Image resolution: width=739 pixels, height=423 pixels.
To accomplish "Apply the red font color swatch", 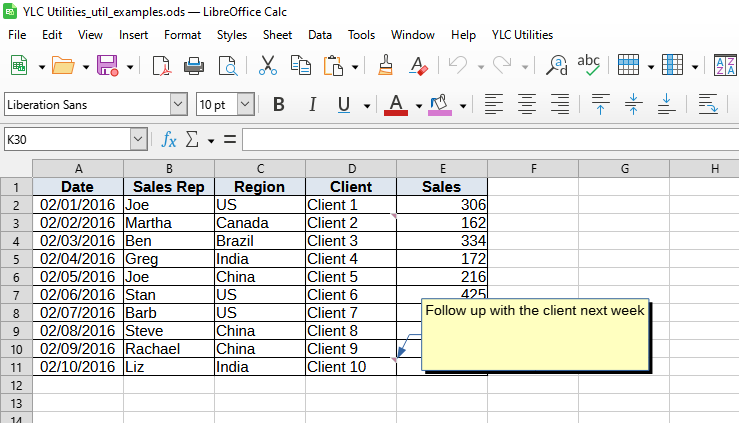I will click(395, 104).
